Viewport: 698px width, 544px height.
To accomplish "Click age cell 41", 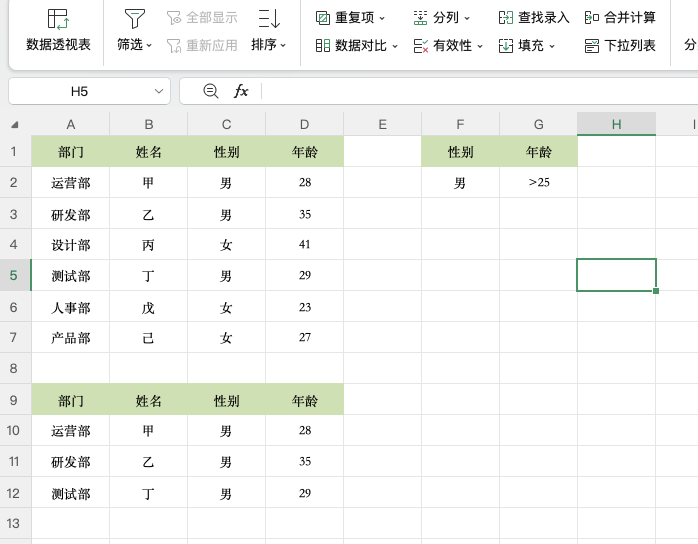I will pyautogui.click(x=304, y=244).
